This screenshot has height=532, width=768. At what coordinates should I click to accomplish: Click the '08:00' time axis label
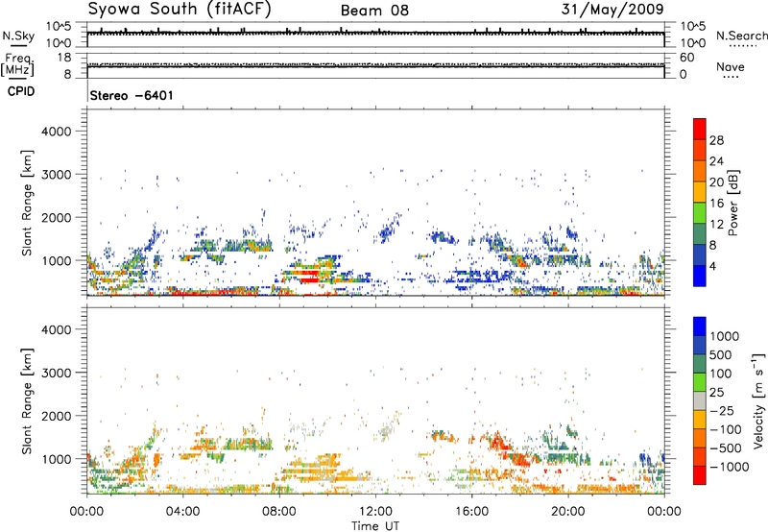click(278, 512)
